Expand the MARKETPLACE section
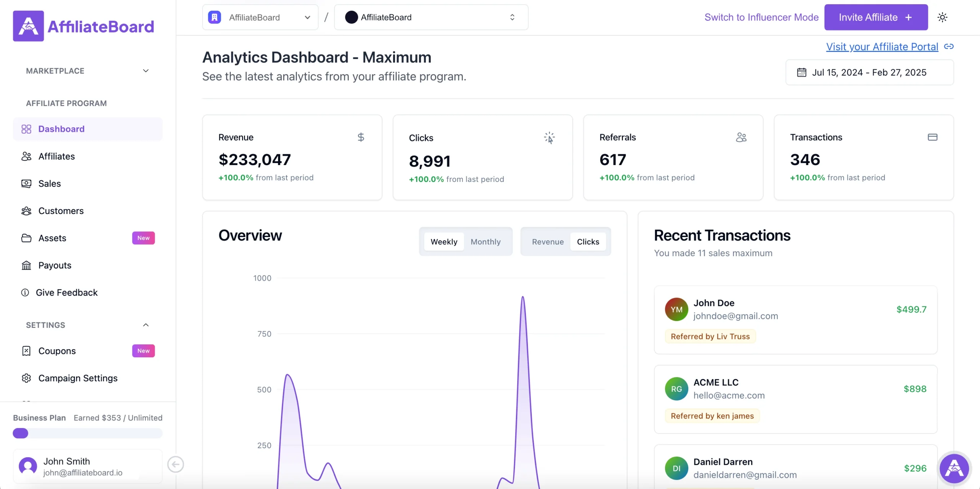The width and height of the screenshot is (980, 489). tap(88, 71)
